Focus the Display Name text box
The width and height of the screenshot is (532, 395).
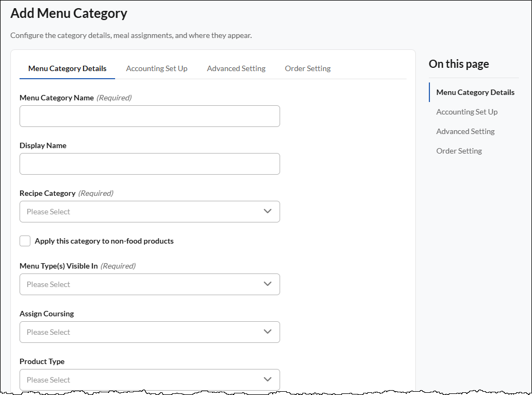150,164
